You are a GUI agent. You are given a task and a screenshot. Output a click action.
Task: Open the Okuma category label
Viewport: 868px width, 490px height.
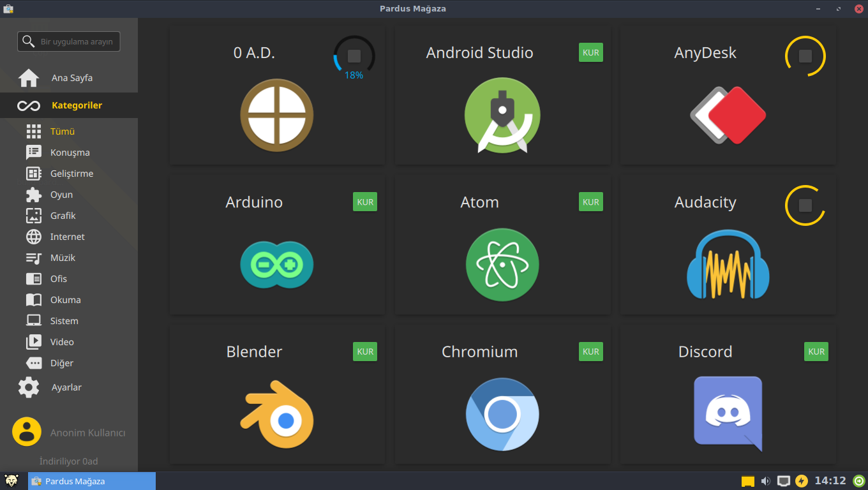tap(66, 300)
